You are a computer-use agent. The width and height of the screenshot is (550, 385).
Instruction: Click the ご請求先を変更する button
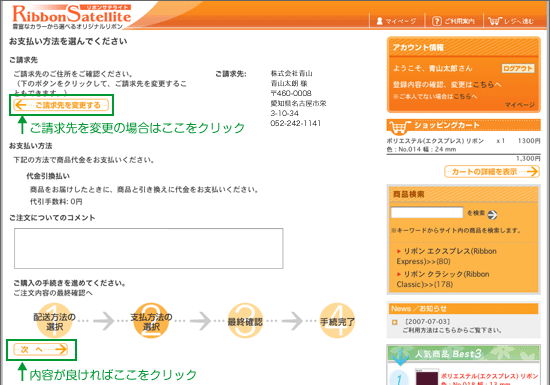click(61, 105)
